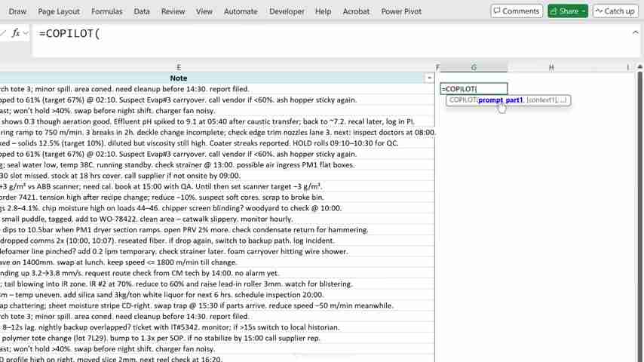Open the View ribbon tab
This screenshot has height=362, width=644.
point(204,11)
